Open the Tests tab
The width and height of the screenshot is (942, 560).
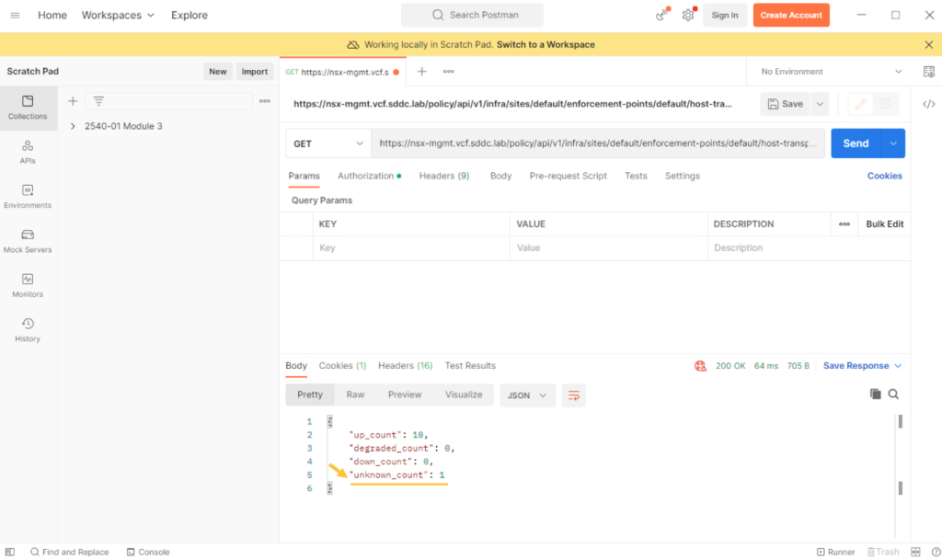tap(636, 176)
